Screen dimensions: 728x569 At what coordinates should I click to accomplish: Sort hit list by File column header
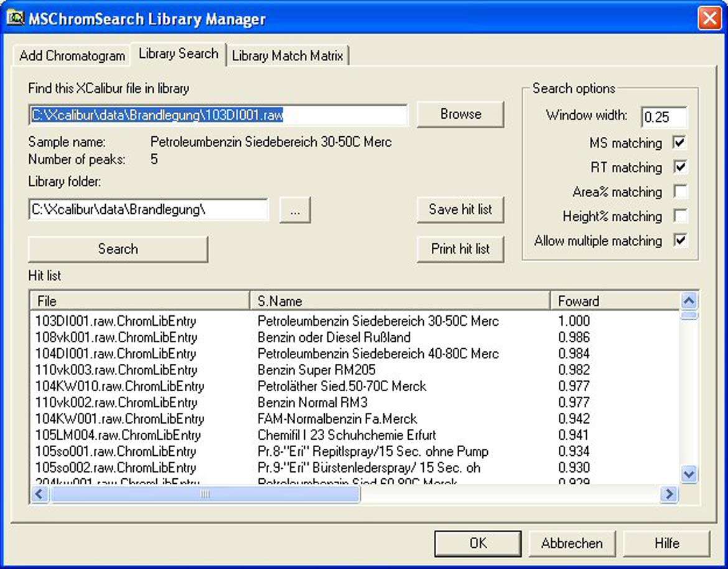(x=140, y=301)
